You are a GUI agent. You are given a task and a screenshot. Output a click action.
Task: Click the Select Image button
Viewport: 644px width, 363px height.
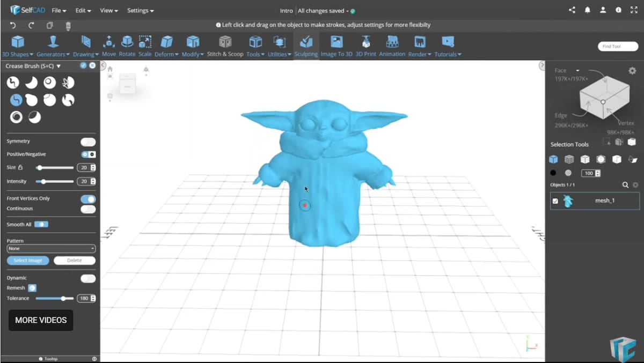[28, 261]
